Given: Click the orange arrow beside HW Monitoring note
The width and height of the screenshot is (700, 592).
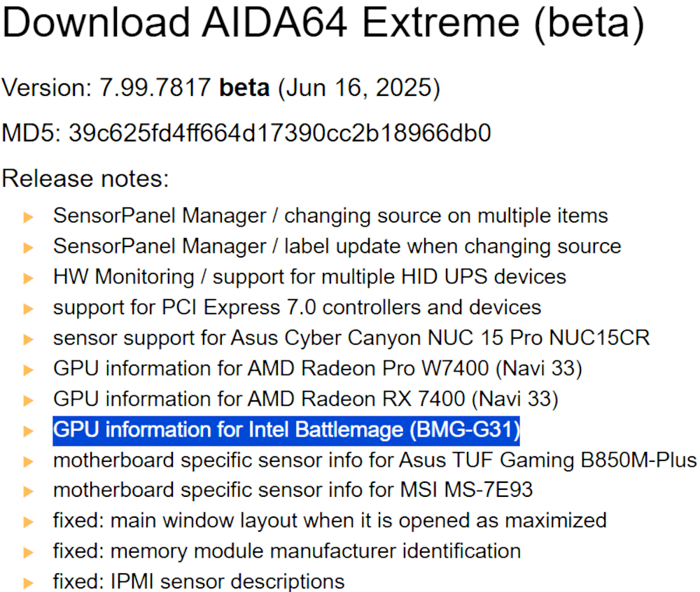Looking at the screenshot, I should tap(28, 279).
